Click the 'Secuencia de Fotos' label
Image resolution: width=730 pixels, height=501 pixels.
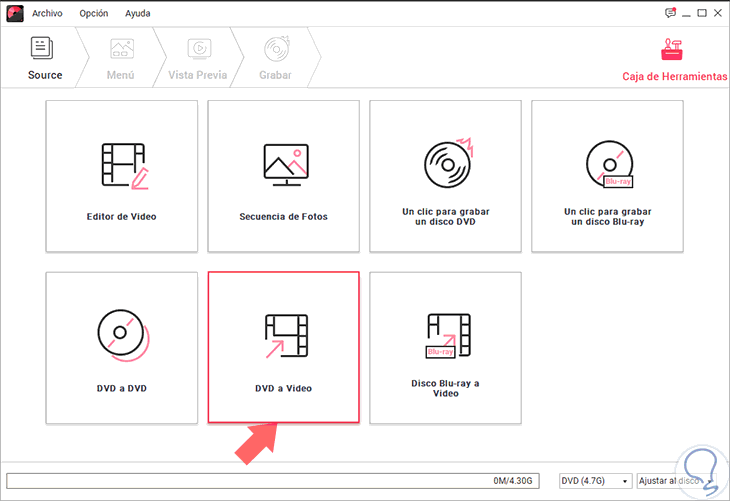tap(284, 217)
